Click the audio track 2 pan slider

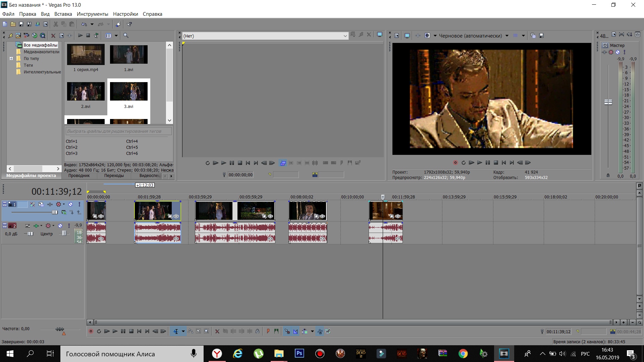(64, 233)
